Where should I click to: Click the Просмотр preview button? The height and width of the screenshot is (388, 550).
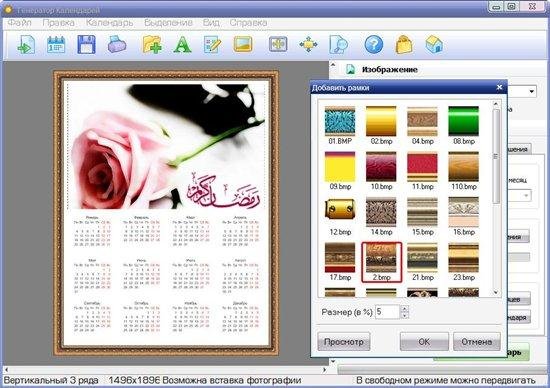point(344,341)
